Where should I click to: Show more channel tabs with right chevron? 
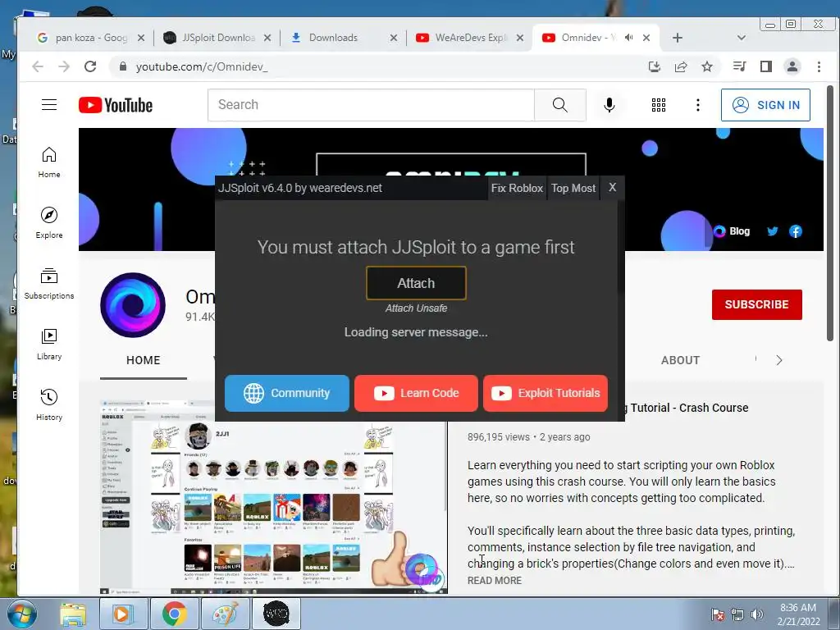[x=779, y=361]
